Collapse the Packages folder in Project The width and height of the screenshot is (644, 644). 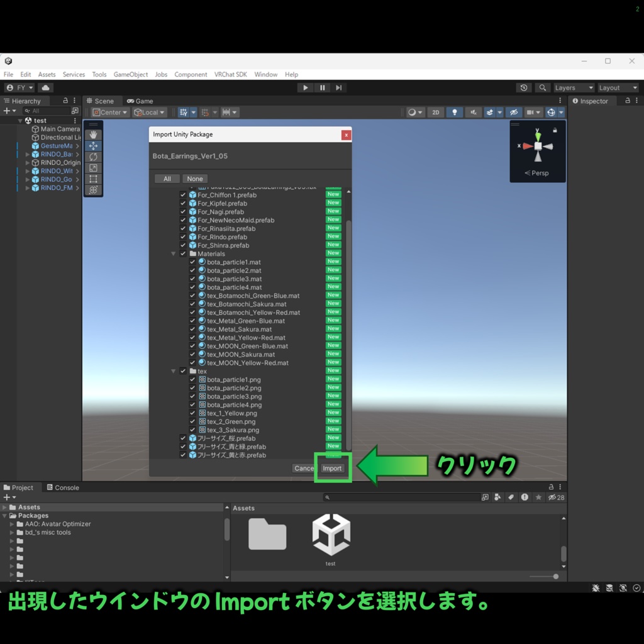[5, 516]
